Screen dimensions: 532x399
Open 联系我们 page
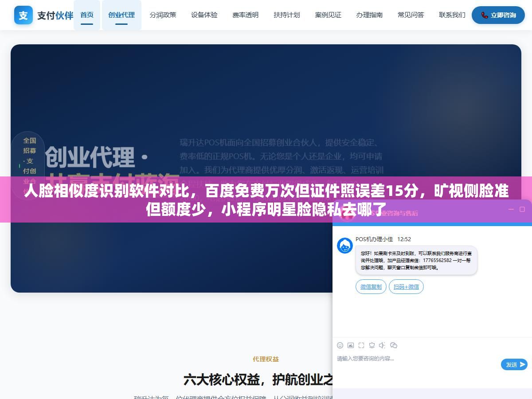tap(452, 15)
